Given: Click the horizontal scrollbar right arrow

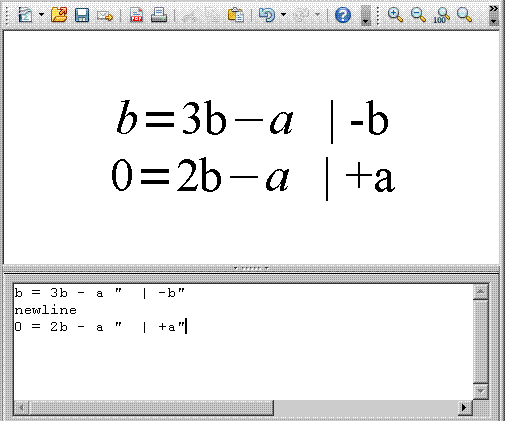Looking at the screenshot, I should pos(464,407).
